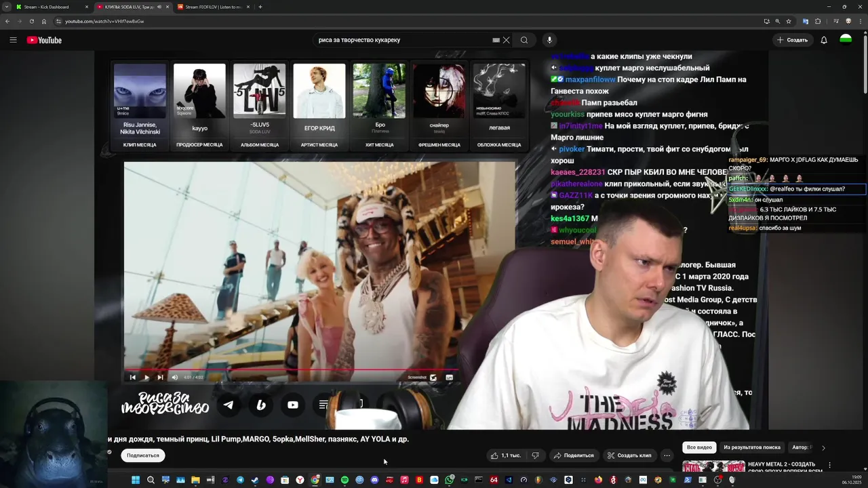Open the Создать create menu
Viewport: 868px width, 488px height.
pyautogui.click(x=792, y=40)
